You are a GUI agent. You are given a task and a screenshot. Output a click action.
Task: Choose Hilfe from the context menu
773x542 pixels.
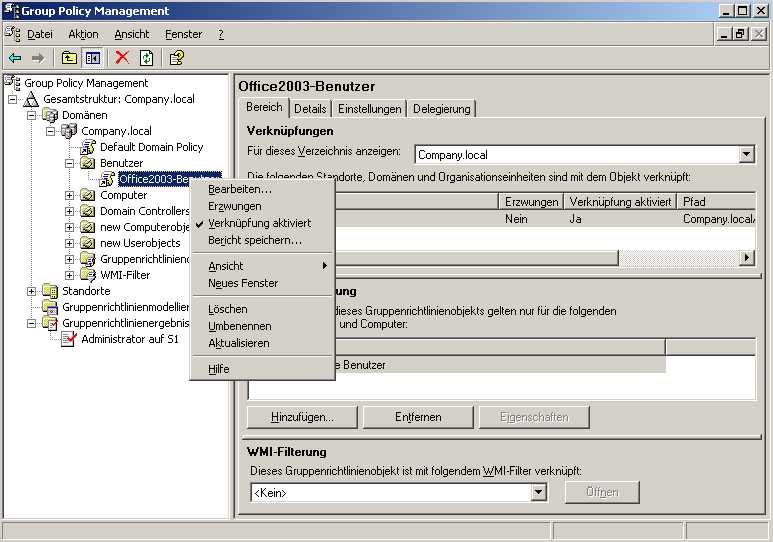pyautogui.click(x=262, y=369)
